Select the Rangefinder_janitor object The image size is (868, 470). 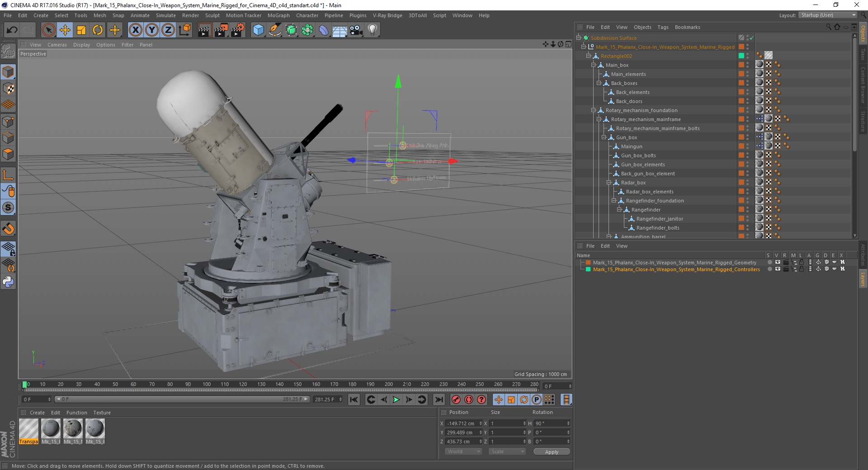660,219
